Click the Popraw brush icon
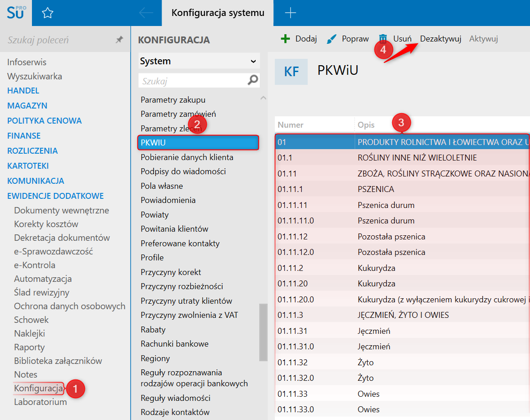Image resolution: width=530 pixels, height=420 pixels. (x=331, y=39)
